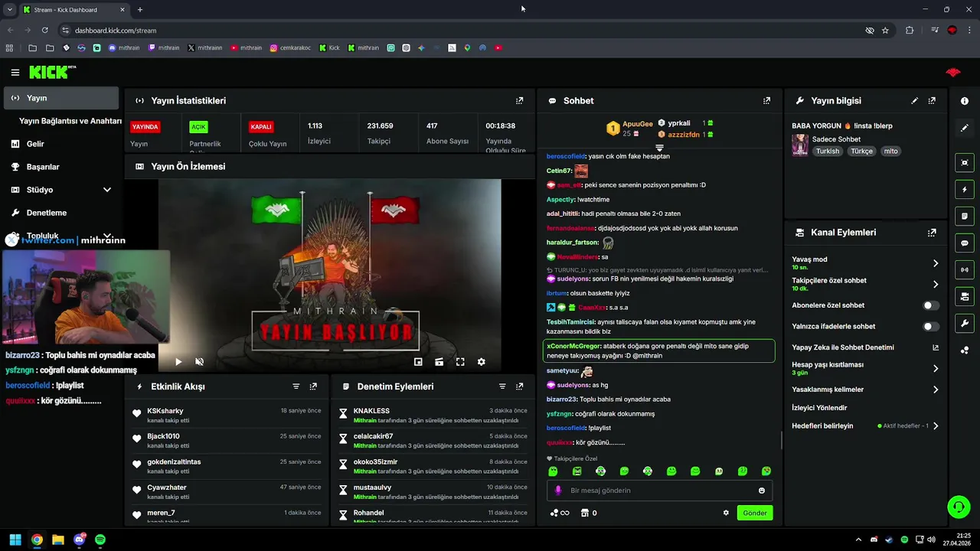The image size is (980, 551).
Task: Open the shop icon below chat input
Action: click(585, 513)
